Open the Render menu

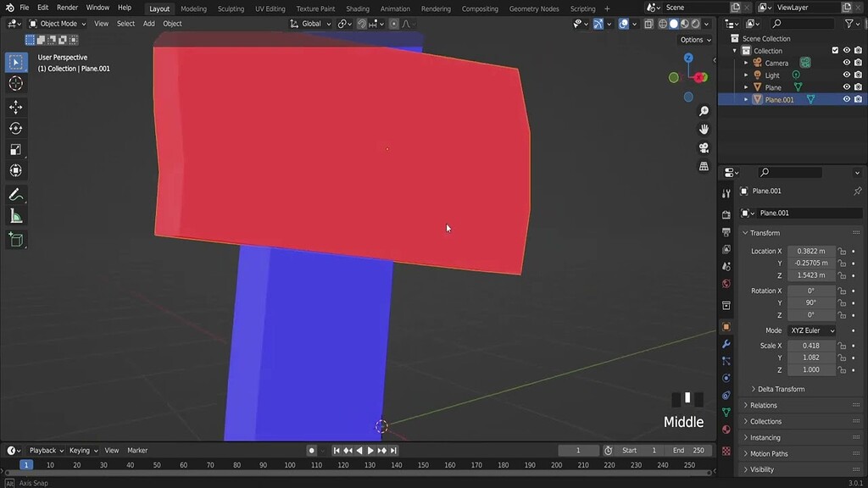pos(67,8)
